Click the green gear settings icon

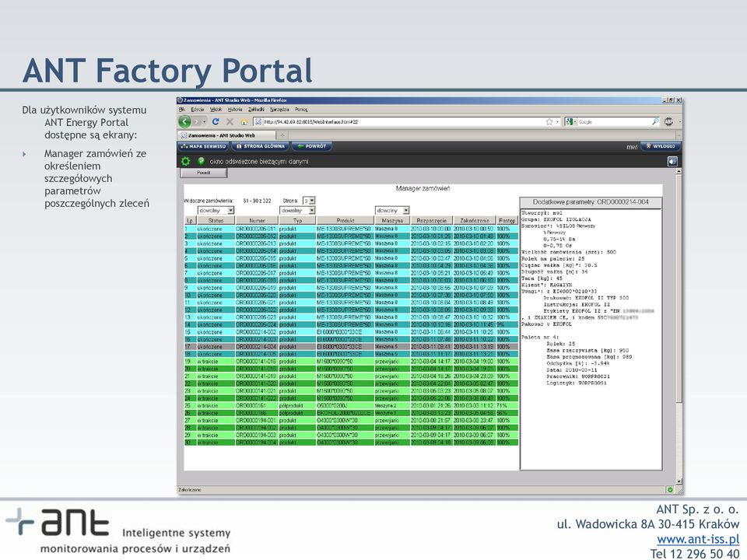click(185, 162)
